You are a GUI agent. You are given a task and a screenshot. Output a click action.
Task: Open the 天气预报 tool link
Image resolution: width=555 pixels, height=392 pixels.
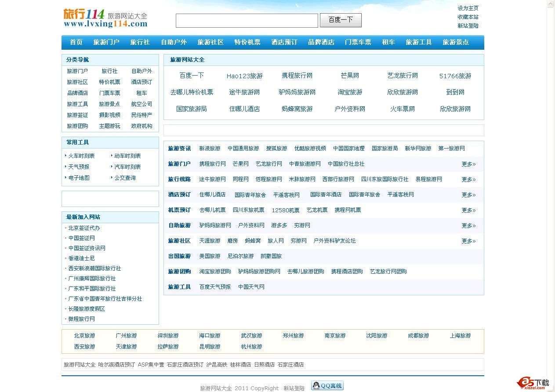tap(79, 167)
